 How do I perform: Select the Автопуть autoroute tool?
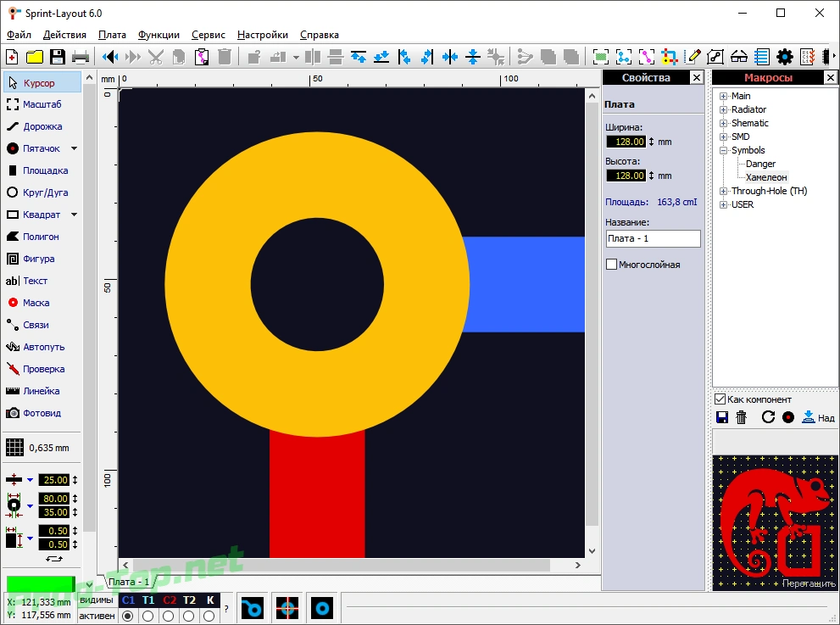tap(42, 347)
